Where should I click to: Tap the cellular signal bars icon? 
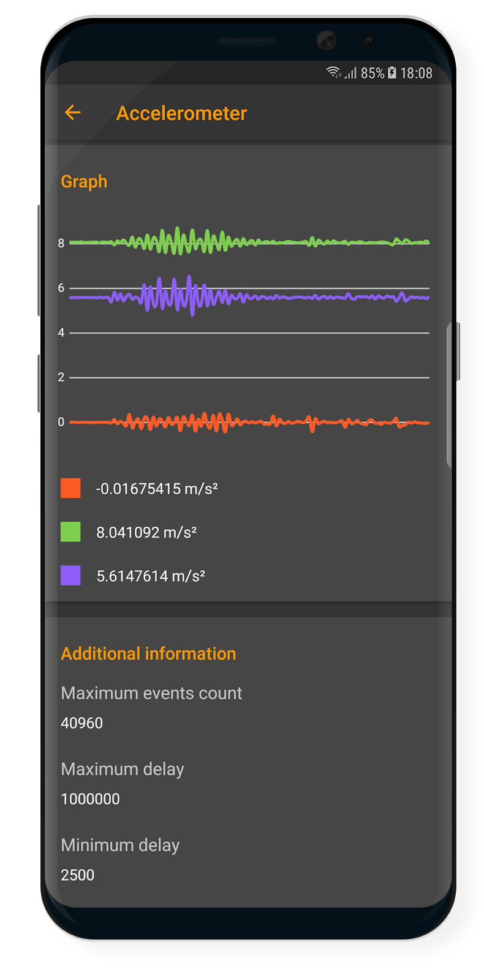click(350, 73)
